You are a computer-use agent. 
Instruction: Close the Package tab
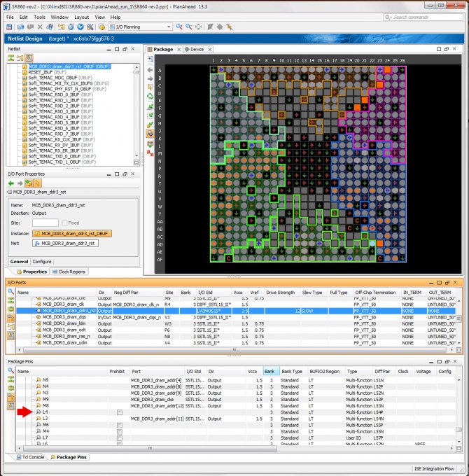tap(178, 50)
